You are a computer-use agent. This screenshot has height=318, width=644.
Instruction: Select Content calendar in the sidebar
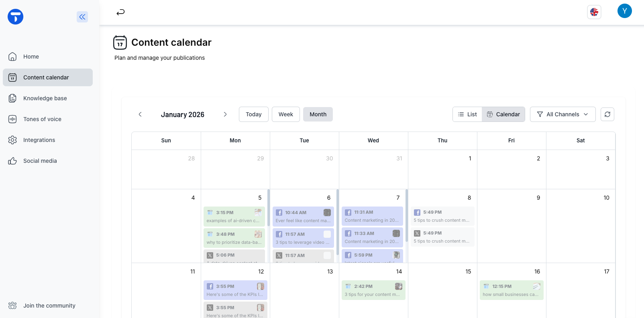48,77
